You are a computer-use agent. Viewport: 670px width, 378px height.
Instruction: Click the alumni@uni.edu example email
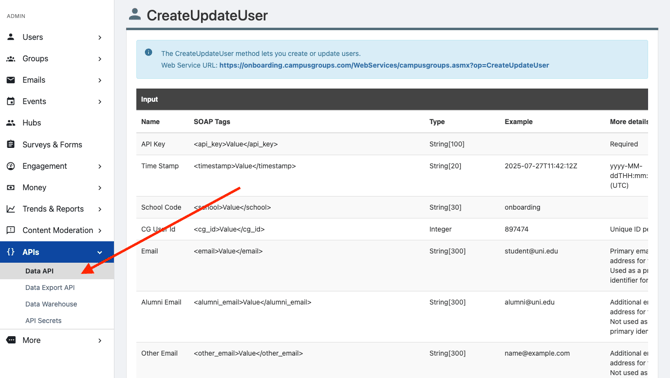[529, 302]
